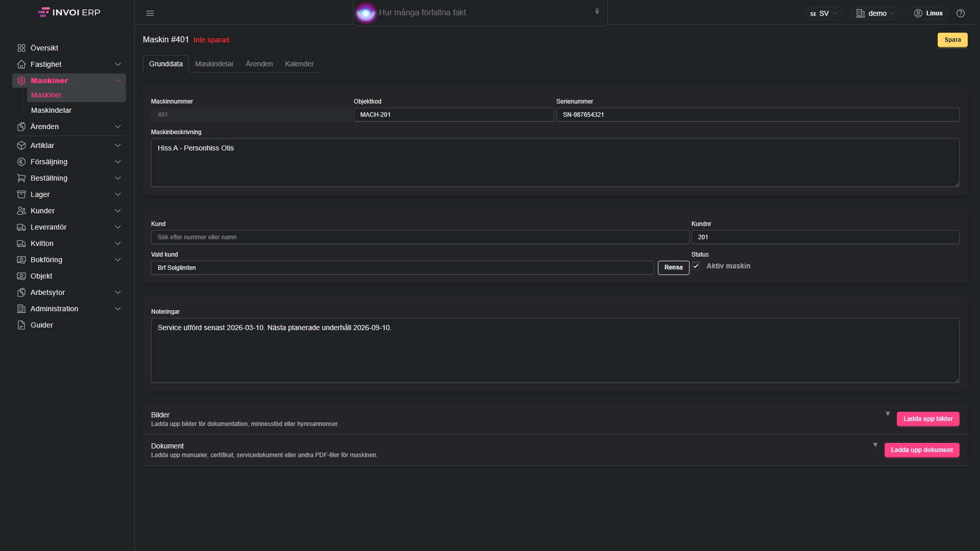Click the Kund search input field
Viewport: 980px width, 551px height.
[420, 237]
